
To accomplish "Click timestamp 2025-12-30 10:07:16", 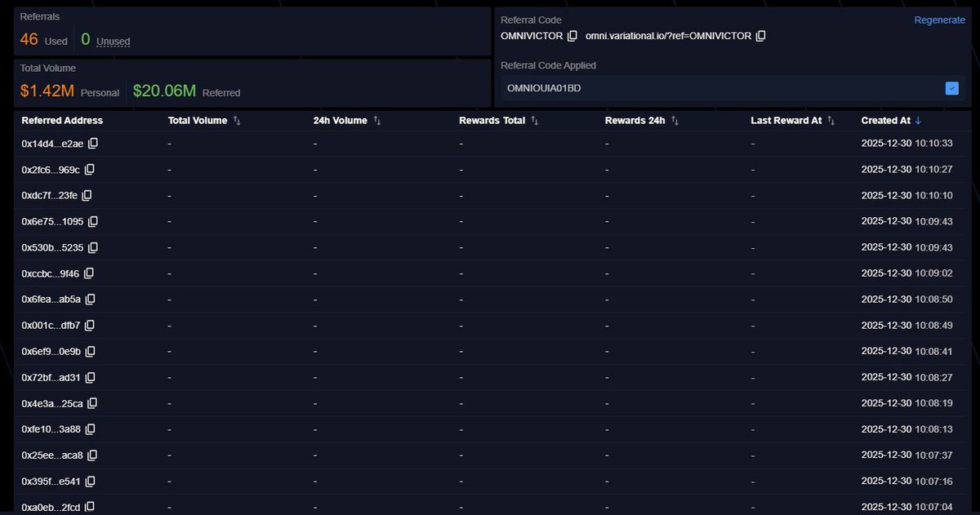I will click(907, 481).
